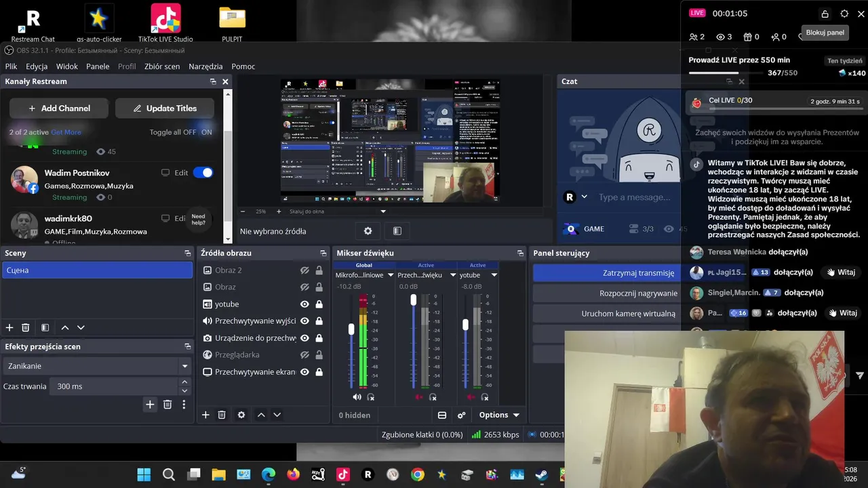Decrease the Czas trwania duration value
Image resolution: width=868 pixels, height=488 pixels.
184,390
